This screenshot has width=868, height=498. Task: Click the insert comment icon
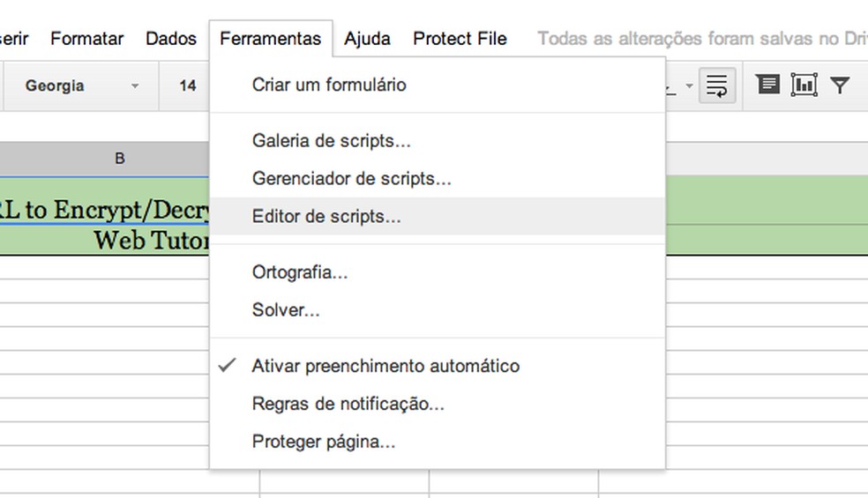click(x=768, y=85)
